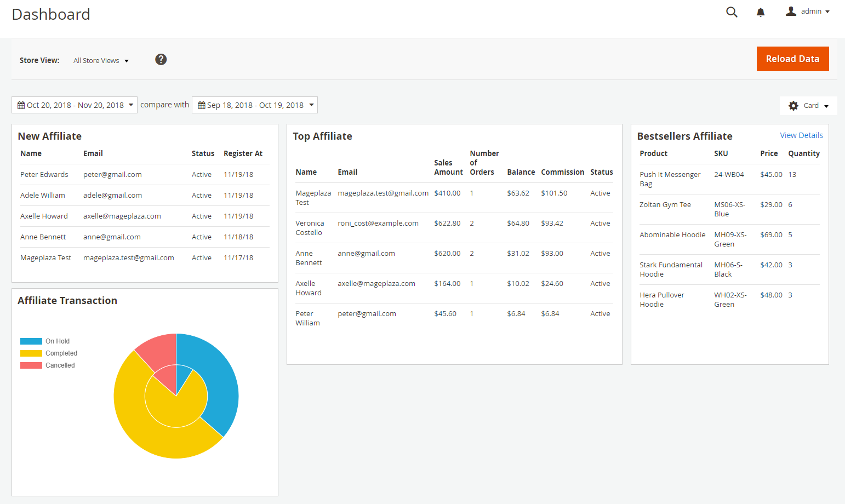Open the notifications bell

pyautogui.click(x=761, y=12)
